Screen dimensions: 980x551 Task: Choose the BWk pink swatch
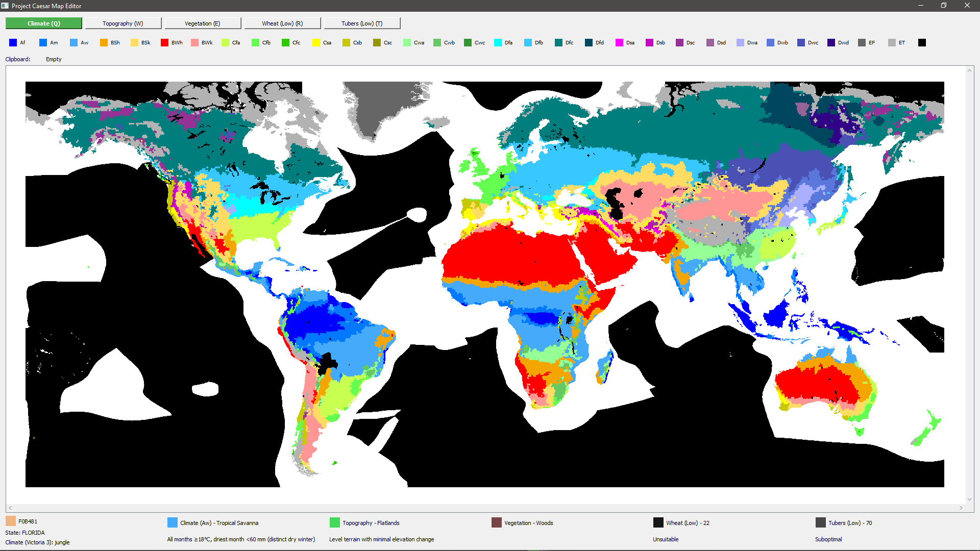(x=195, y=43)
